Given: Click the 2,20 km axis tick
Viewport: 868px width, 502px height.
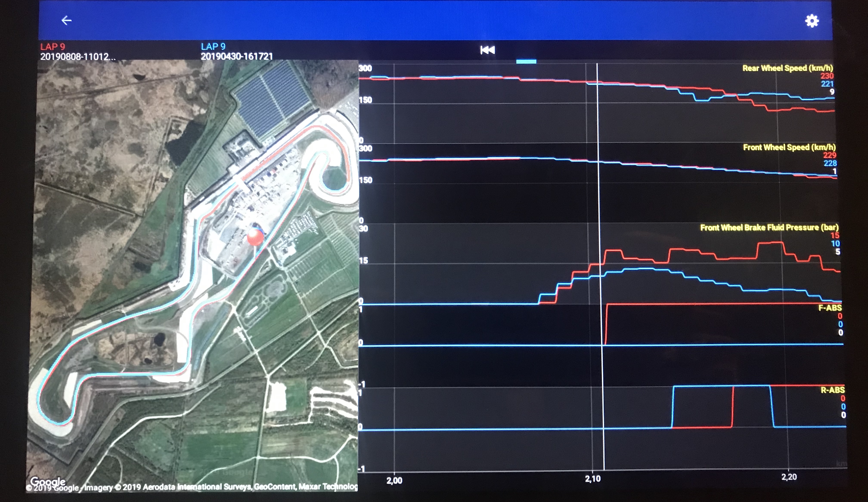Looking at the screenshot, I should pyautogui.click(x=789, y=477).
